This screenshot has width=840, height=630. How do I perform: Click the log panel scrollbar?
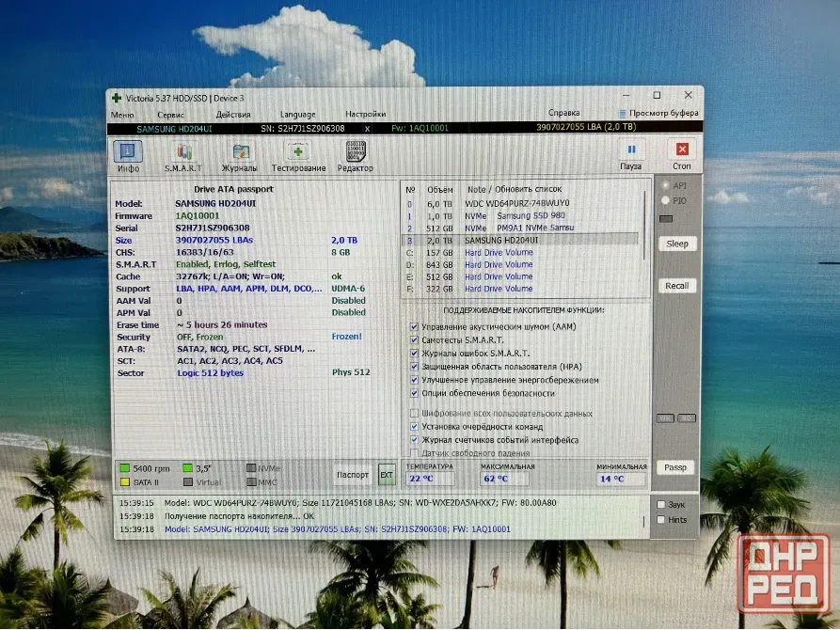(x=644, y=521)
